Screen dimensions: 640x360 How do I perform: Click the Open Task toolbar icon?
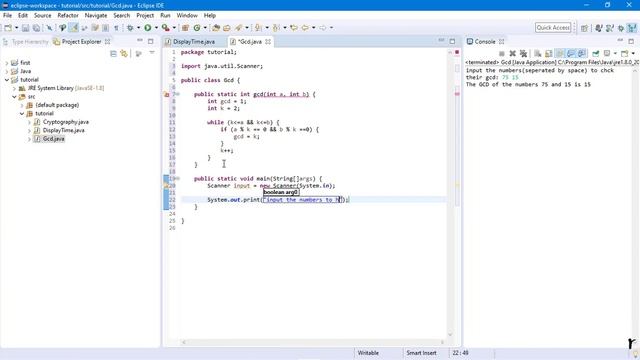(x=227, y=28)
